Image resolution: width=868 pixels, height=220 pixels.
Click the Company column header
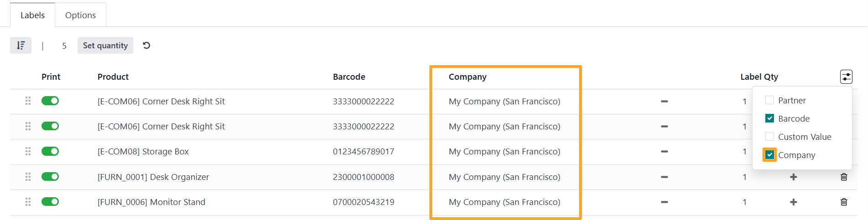point(468,77)
